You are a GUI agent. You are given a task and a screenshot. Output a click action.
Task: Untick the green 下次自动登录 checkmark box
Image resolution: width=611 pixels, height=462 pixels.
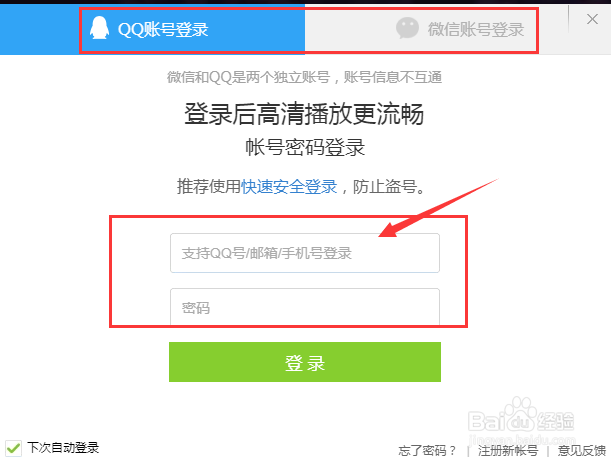pyautogui.click(x=13, y=448)
